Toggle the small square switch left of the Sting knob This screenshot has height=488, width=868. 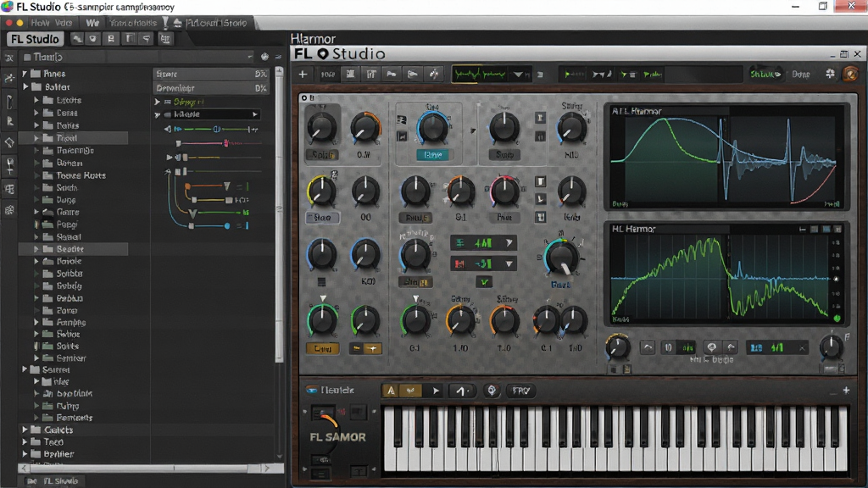[540, 117]
